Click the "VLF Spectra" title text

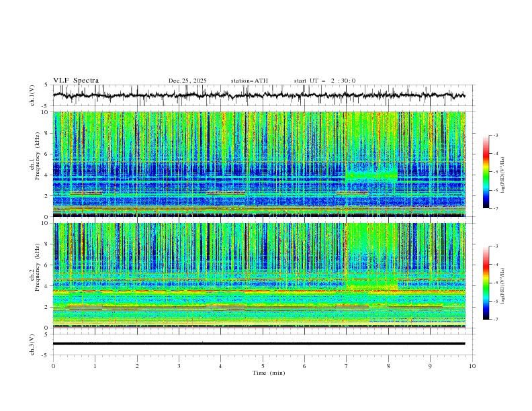(x=76, y=81)
